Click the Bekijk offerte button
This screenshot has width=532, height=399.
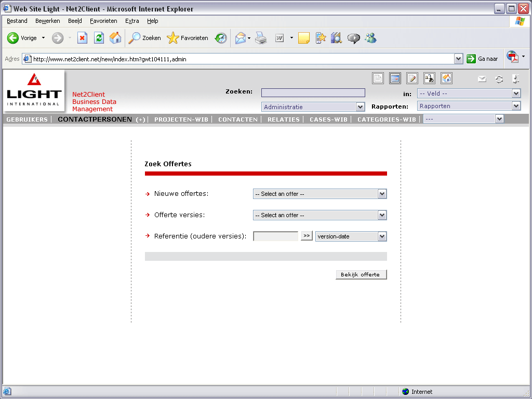[x=361, y=274]
